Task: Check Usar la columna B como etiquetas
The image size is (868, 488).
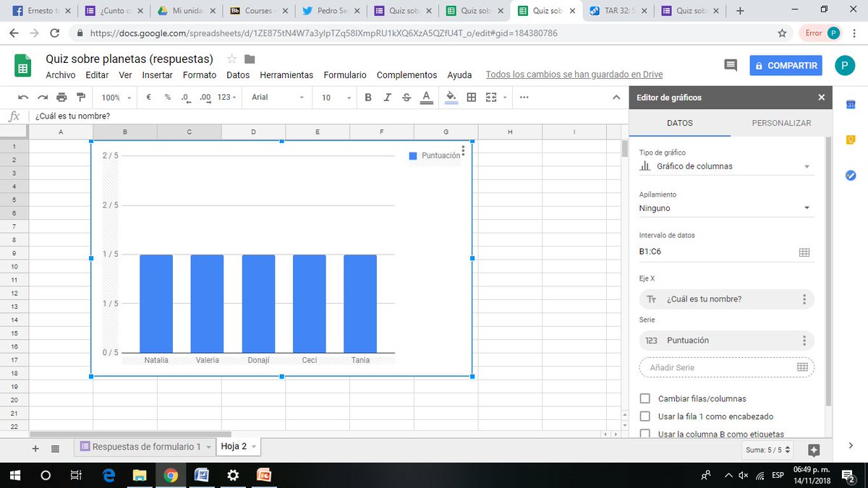Action: [x=645, y=434]
